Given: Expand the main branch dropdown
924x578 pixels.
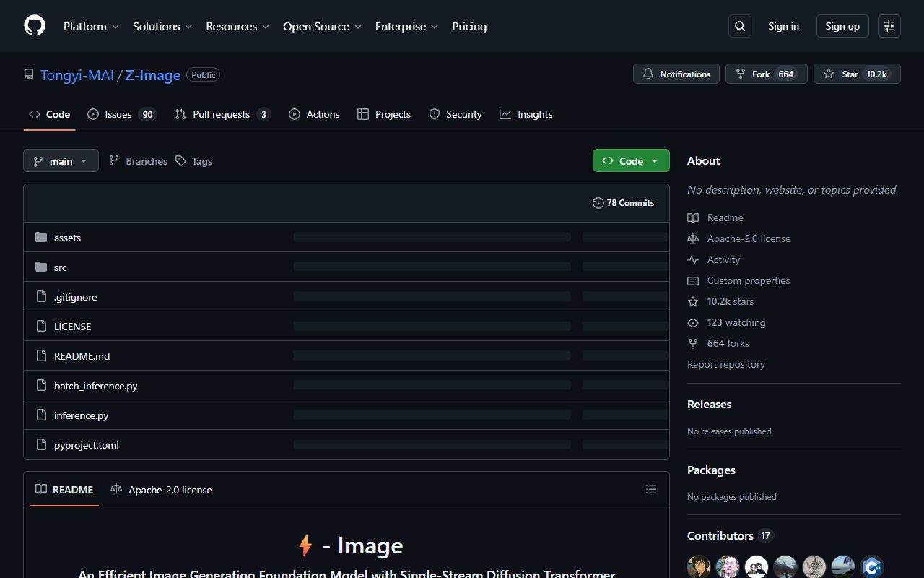Looking at the screenshot, I should click(61, 160).
